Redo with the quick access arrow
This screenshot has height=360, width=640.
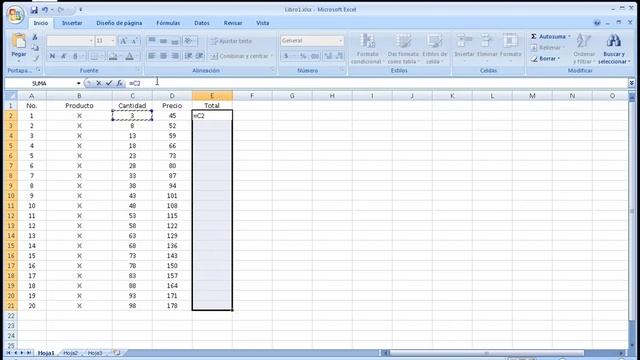click(x=61, y=10)
